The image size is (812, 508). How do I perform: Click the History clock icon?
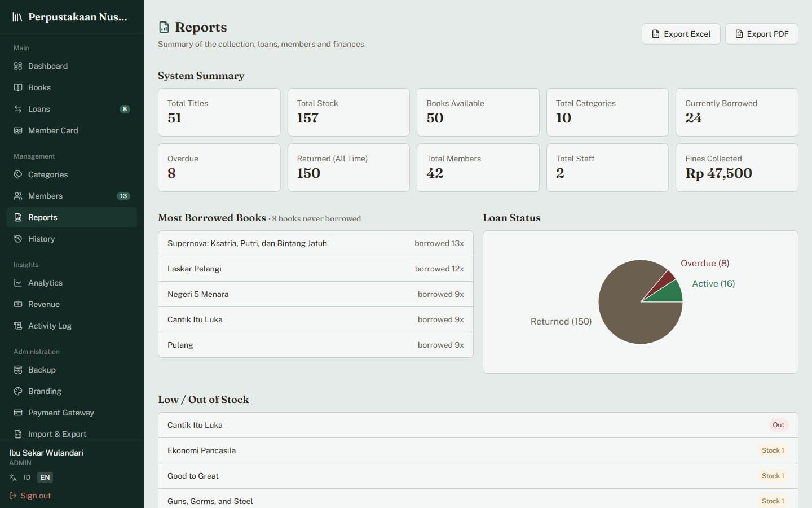point(18,239)
